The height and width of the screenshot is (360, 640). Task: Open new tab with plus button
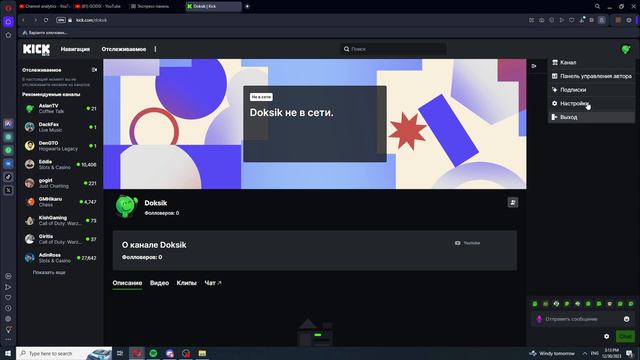247,7
